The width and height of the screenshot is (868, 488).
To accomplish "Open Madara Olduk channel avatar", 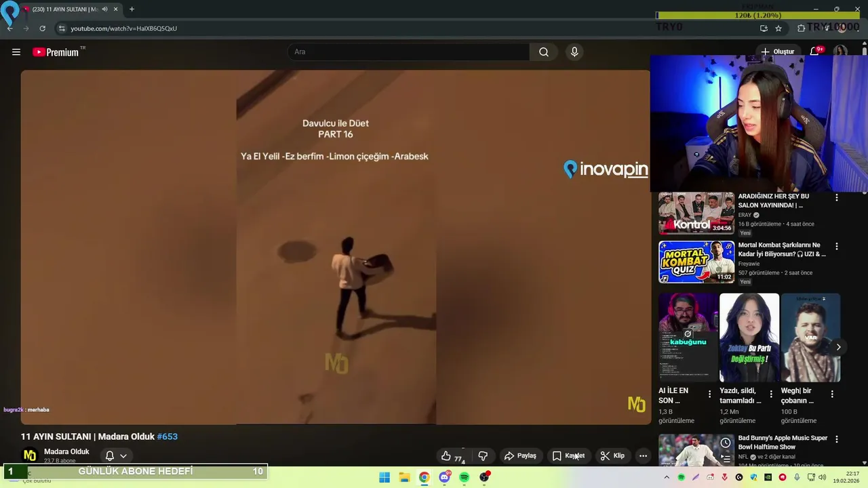I will click(x=30, y=455).
